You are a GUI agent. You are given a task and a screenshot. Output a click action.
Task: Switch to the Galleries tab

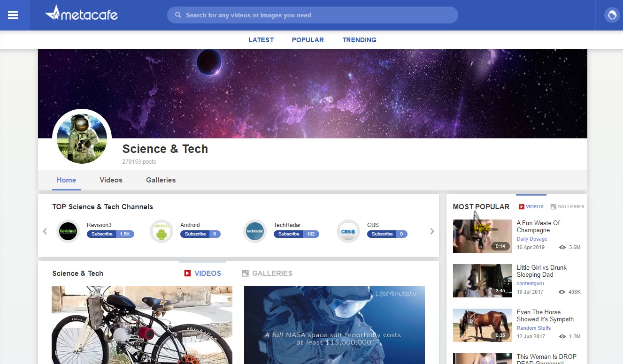[x=161, y=180]
